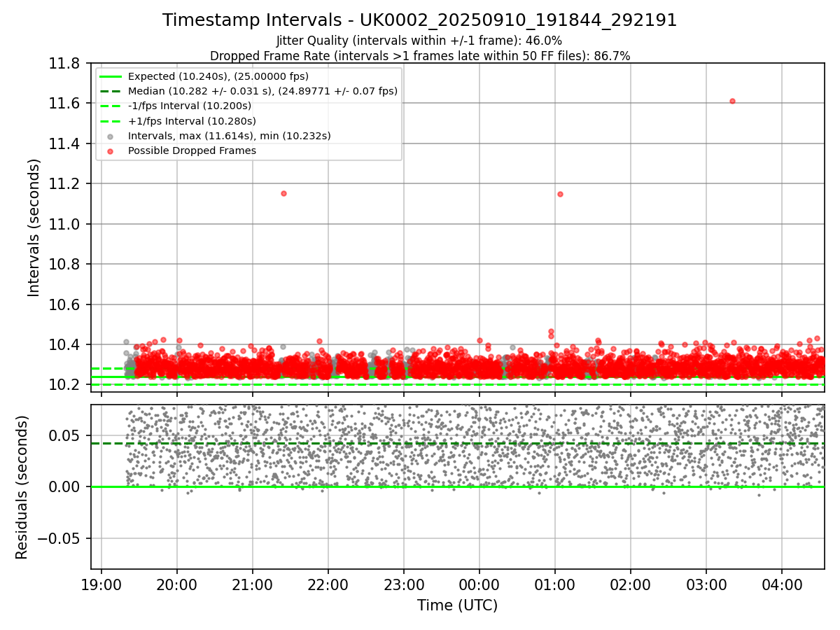Click the 11.6 y-axis tick label

(66, 104)
